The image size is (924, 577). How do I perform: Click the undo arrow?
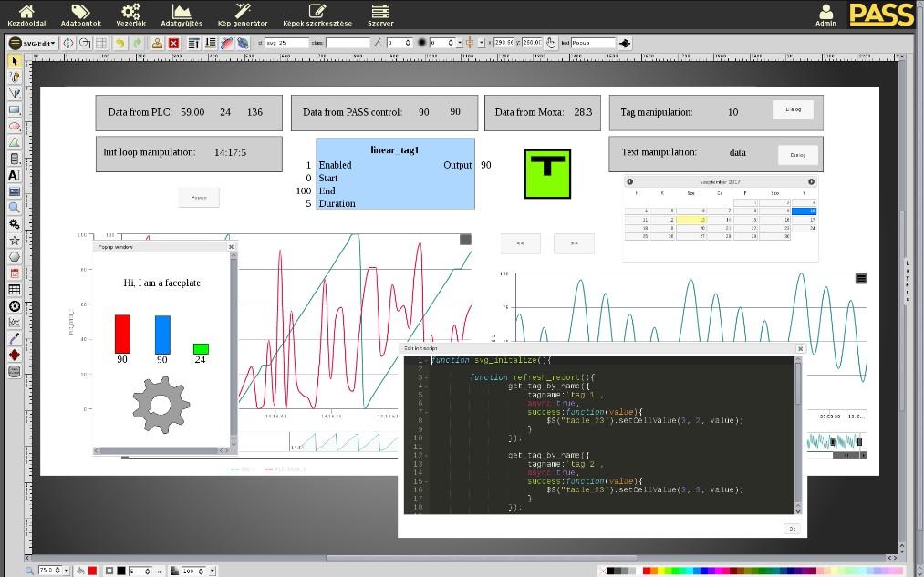(x=120, y=43)
